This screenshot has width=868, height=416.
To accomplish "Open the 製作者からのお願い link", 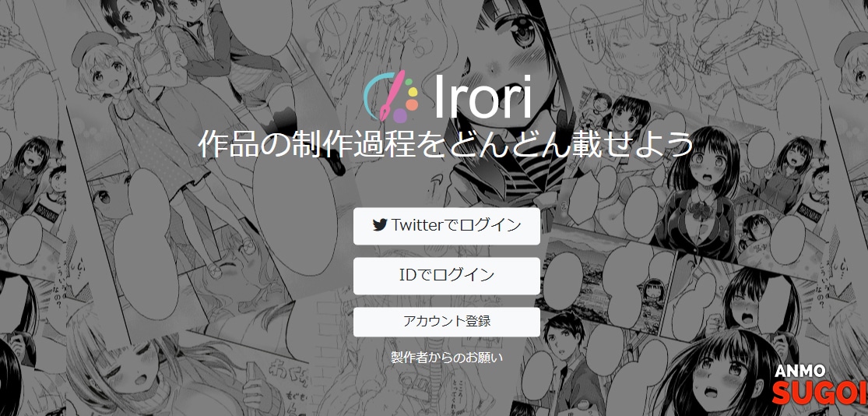I will coord(447,358).
